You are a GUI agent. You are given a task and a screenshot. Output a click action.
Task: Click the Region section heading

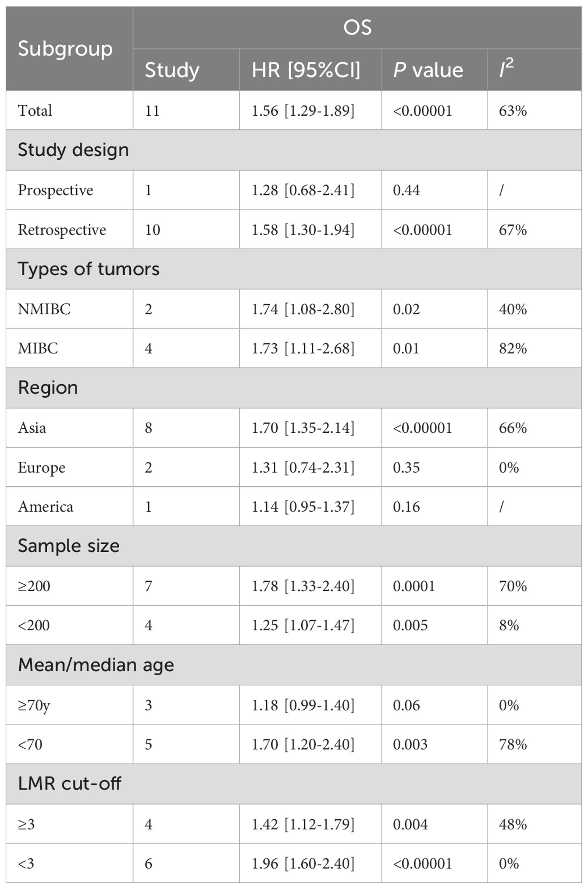tap(48, 388)
